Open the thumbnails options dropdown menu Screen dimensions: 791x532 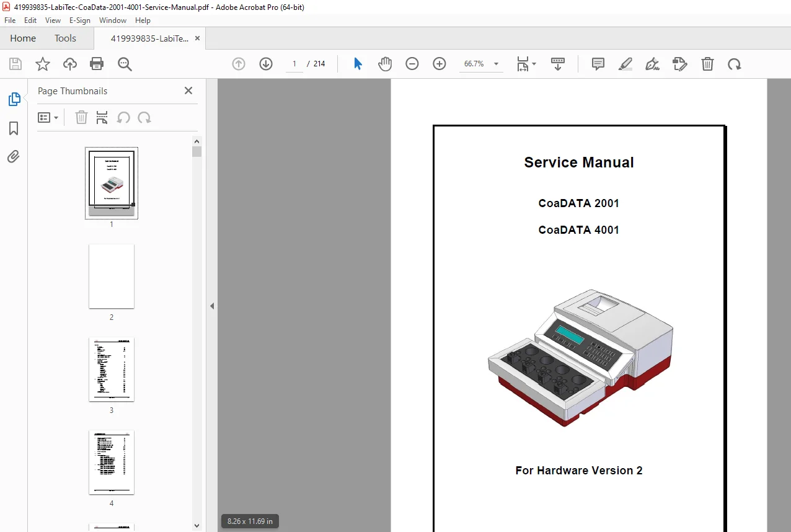pos(48,117)
